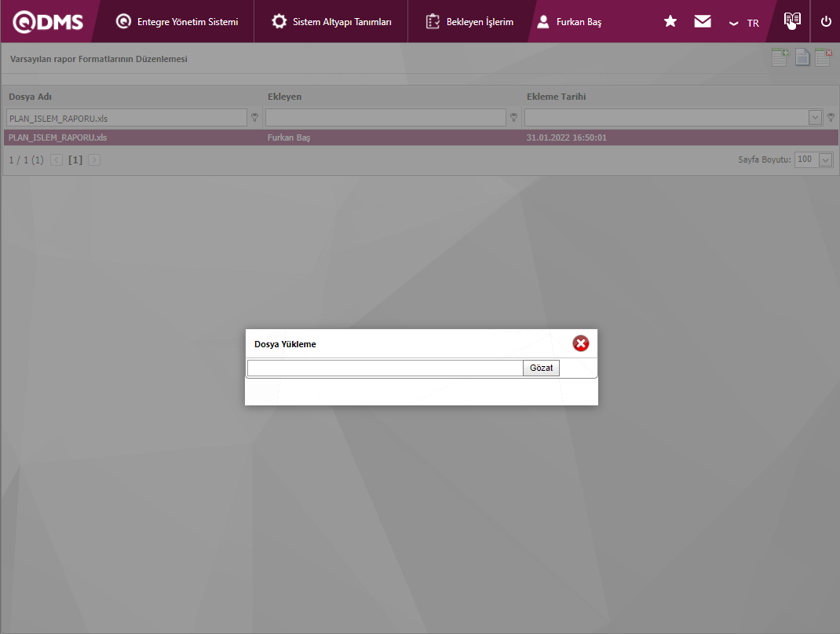This screenshot has height=634, width=840.
Task: Open the help book icon
Action: point(792,21)
